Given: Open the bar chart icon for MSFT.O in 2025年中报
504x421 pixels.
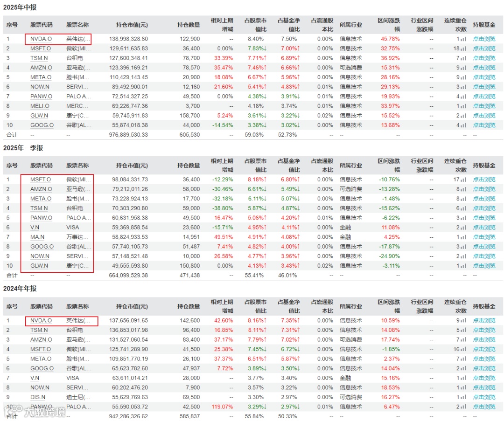Looking at the screenshot, I should point(463,49).
